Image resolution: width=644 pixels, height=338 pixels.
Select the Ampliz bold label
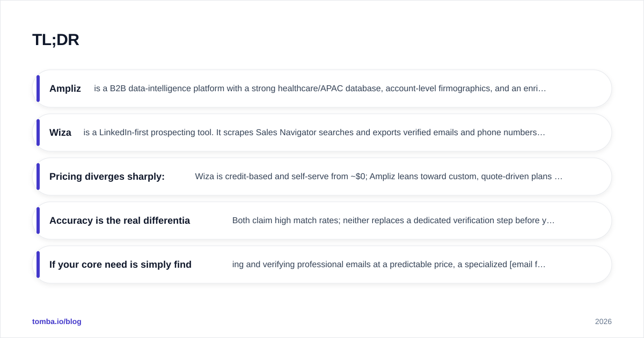point(65,89)
